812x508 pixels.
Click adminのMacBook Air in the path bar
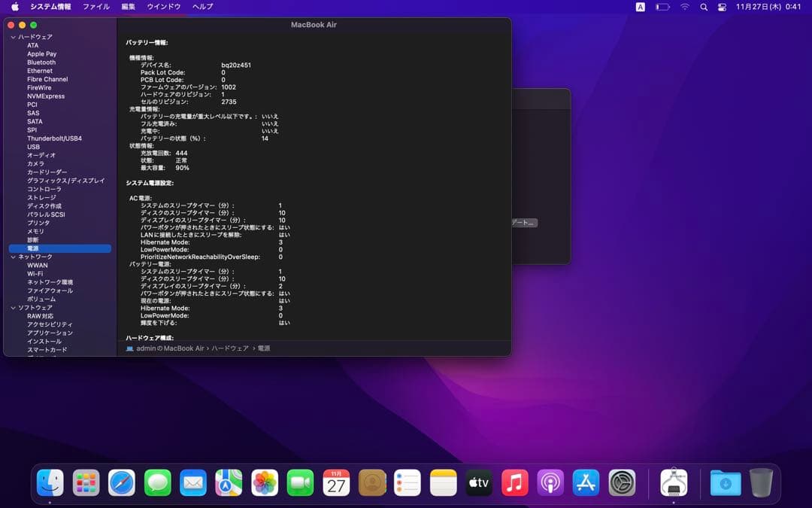point(170,348)
